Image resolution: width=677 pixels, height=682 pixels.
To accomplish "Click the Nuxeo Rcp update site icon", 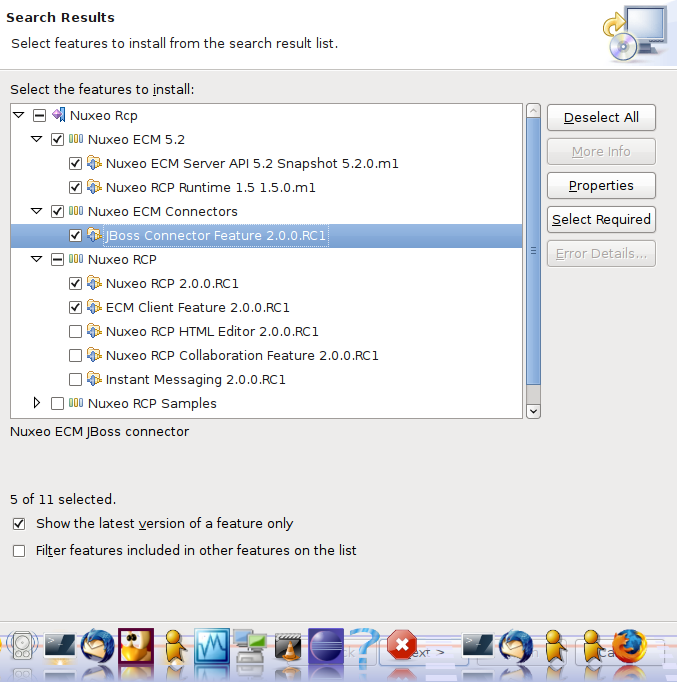I will (x=59, y=115).
